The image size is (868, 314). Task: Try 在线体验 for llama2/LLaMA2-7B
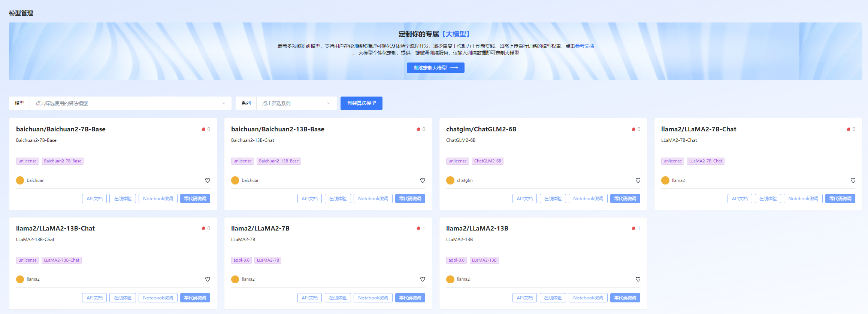point(338,298)
